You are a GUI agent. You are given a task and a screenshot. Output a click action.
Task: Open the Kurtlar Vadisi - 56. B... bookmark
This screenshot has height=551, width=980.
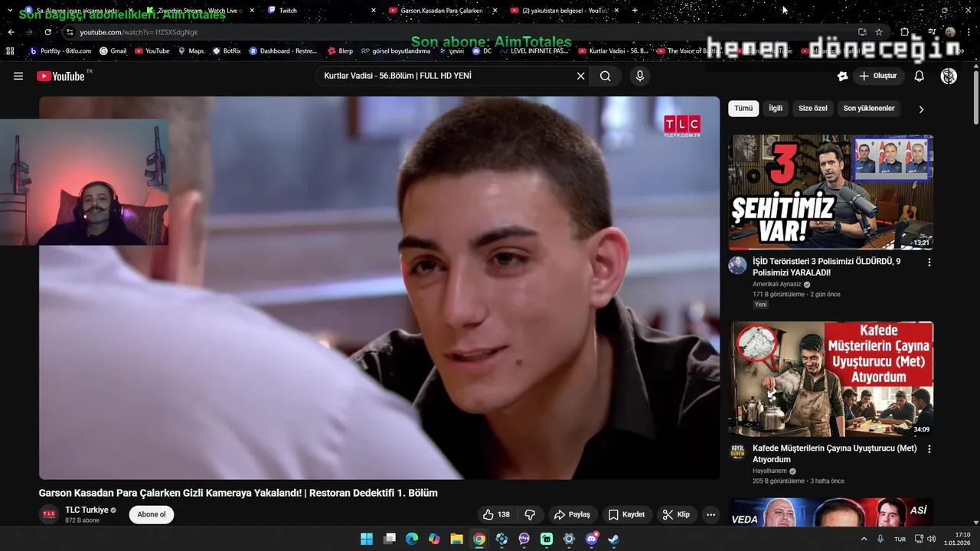point(613,51)
